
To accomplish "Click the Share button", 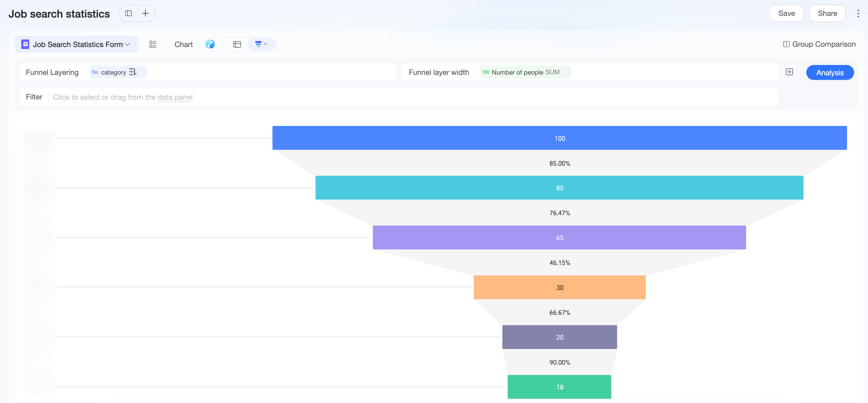I will point(827,14).
